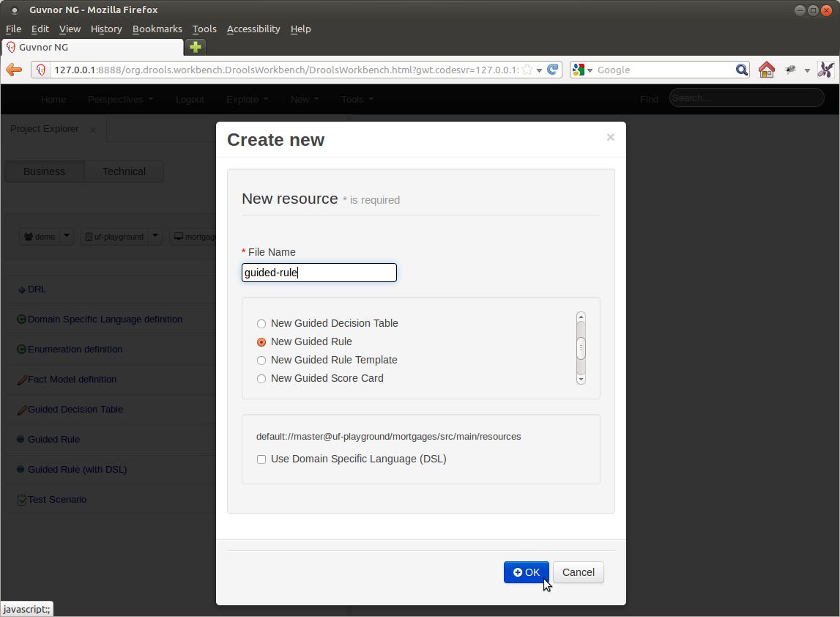Close the Create new dialog with X
Viewport: 840px width, 617px height.
pos(610,137)
